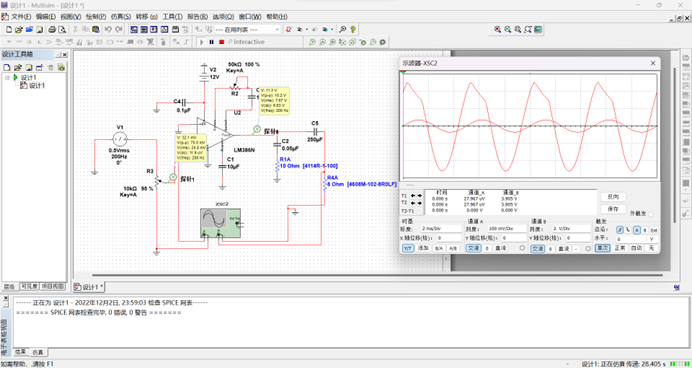The height and width of the screenshot is (368, 692).
Task: Stop the simulation with the red square
Action: 222,42
